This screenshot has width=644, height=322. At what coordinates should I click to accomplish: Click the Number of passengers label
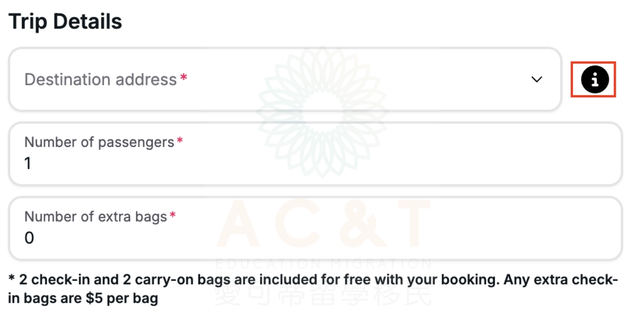click(x=99, y=142)
